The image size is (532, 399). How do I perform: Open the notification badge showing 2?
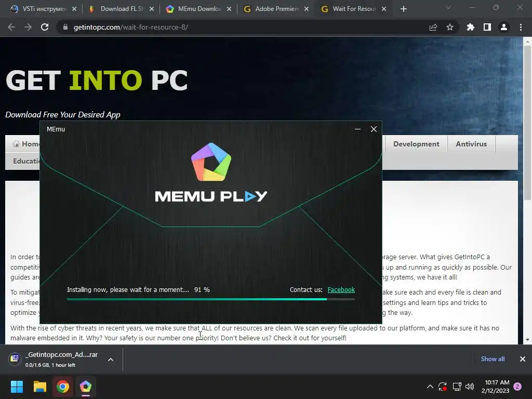pyautogui.click(x=517, y=387)
